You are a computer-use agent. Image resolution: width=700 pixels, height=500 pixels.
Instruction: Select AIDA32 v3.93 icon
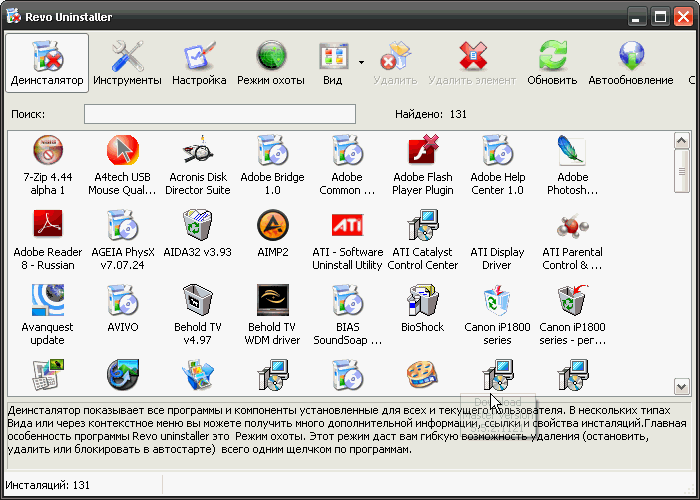coord(197,225)
